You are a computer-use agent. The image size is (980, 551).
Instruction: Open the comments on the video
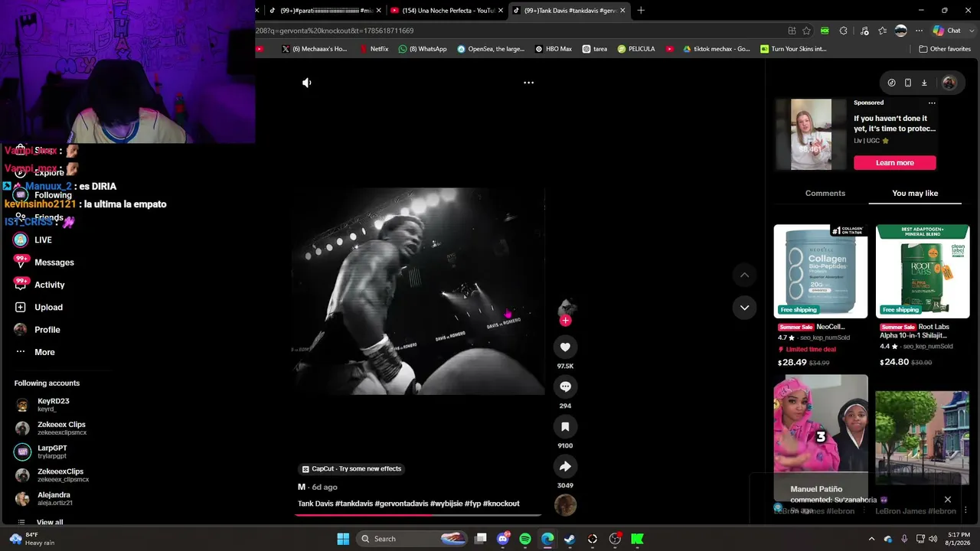click(565, 387)
